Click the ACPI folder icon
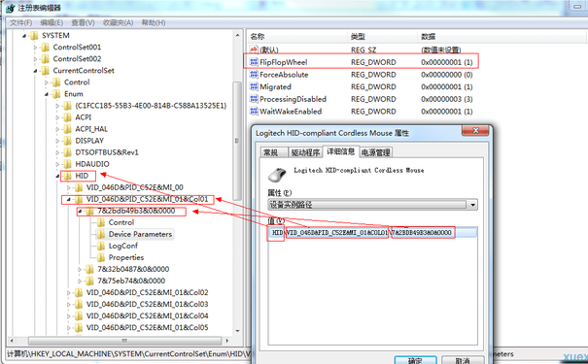The width and height of the screenshot is (588, 364). tap(67, 117)
